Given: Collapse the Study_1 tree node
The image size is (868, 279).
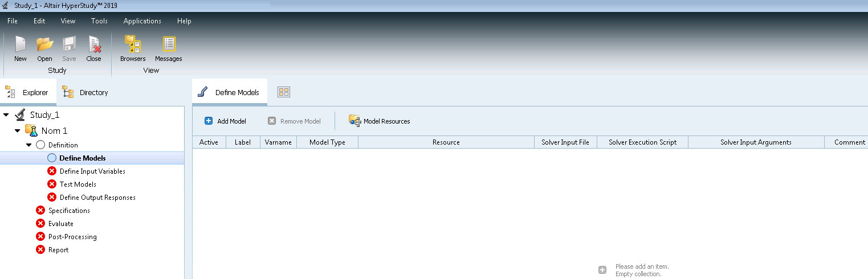Looking at the screenshot, I should (6, 115).
